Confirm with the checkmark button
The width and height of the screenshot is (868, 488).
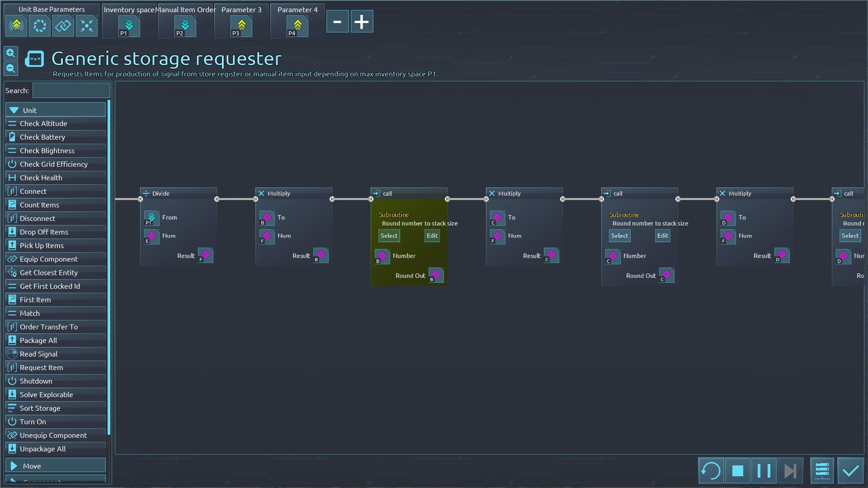click(x=850, y=471)
